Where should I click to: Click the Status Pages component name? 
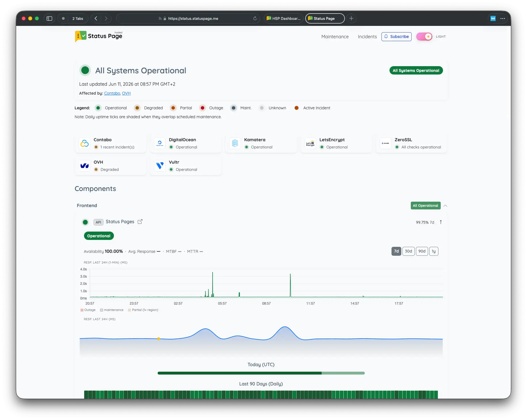pos(120,222)
